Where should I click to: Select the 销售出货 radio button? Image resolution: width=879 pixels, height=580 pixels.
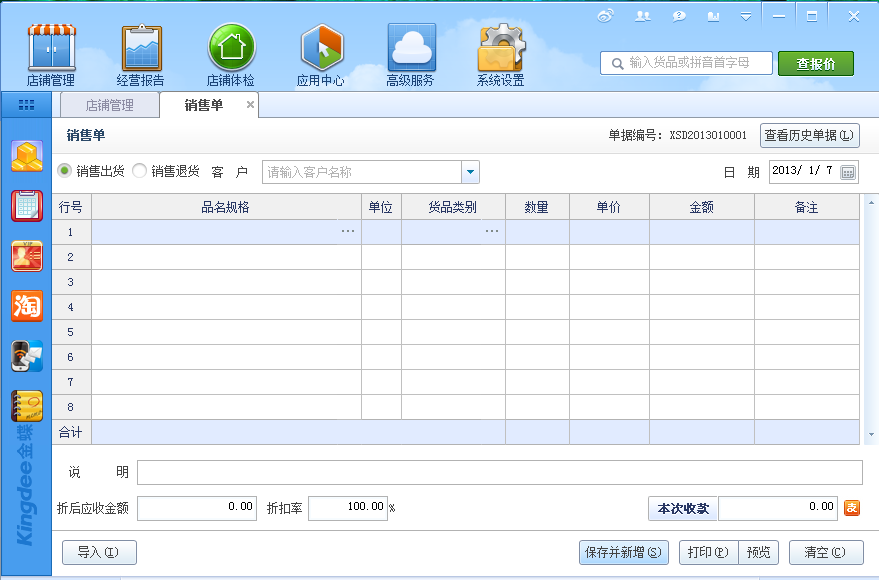coord(66,171)
